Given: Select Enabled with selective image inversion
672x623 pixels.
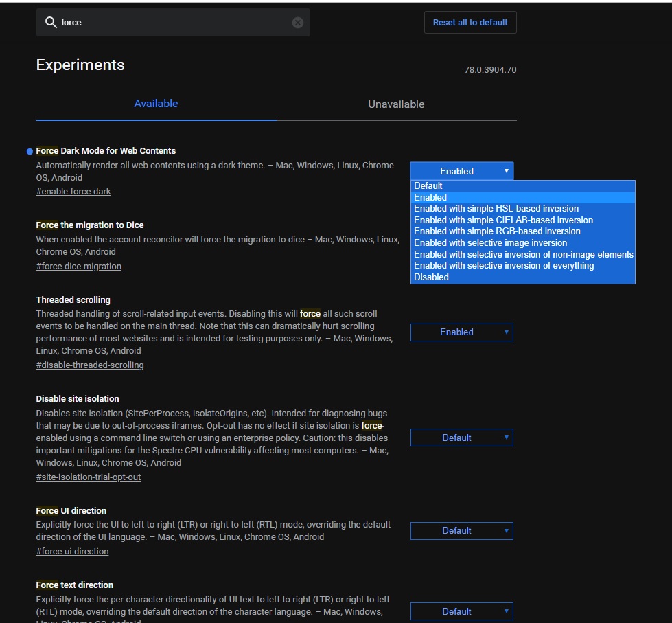Looking at the screenshot, I should click(490, 242).
